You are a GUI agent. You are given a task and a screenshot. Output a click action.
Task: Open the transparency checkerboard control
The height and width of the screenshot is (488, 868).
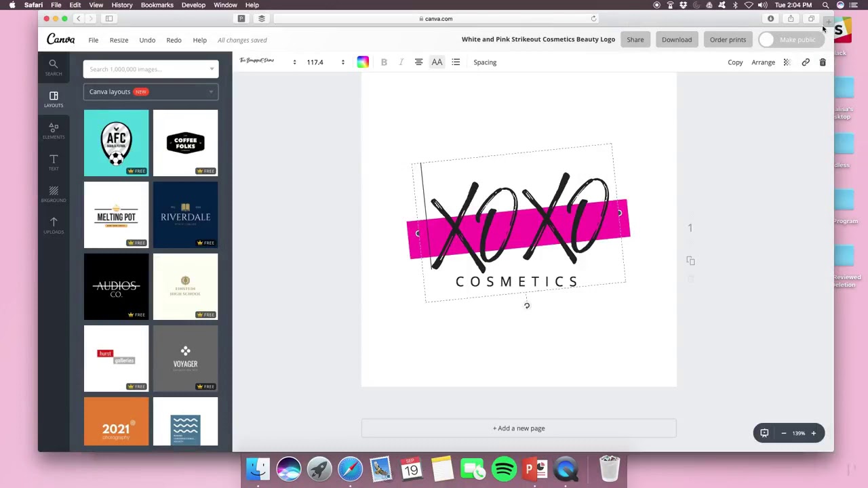coord(787,62)
